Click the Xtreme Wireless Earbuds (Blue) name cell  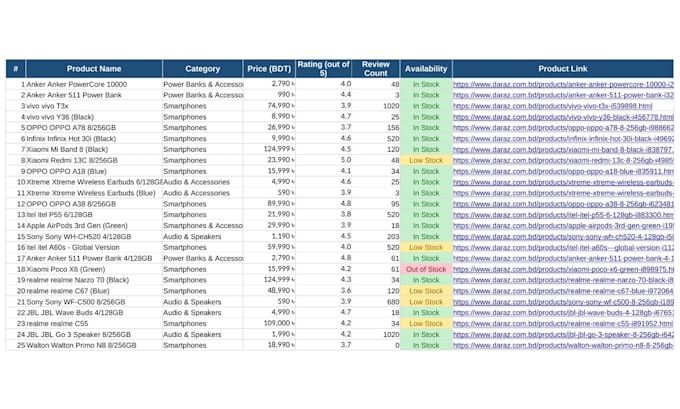[94, 193]
